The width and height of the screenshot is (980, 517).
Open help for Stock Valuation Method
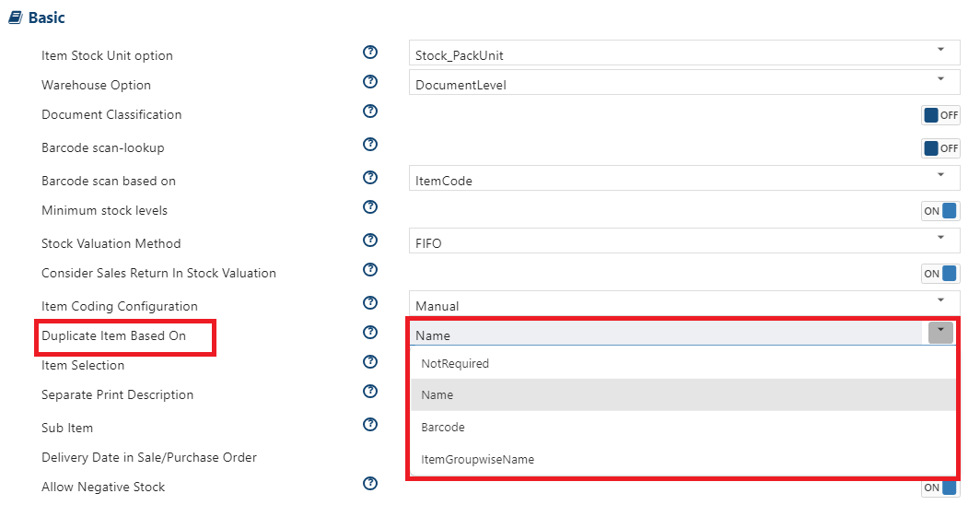370,240
